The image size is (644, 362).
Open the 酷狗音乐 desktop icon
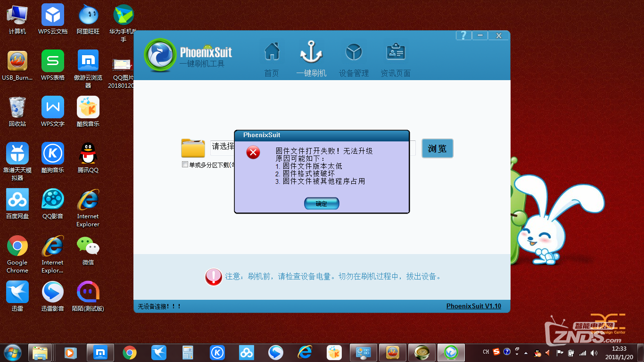[x=53, y=158]
